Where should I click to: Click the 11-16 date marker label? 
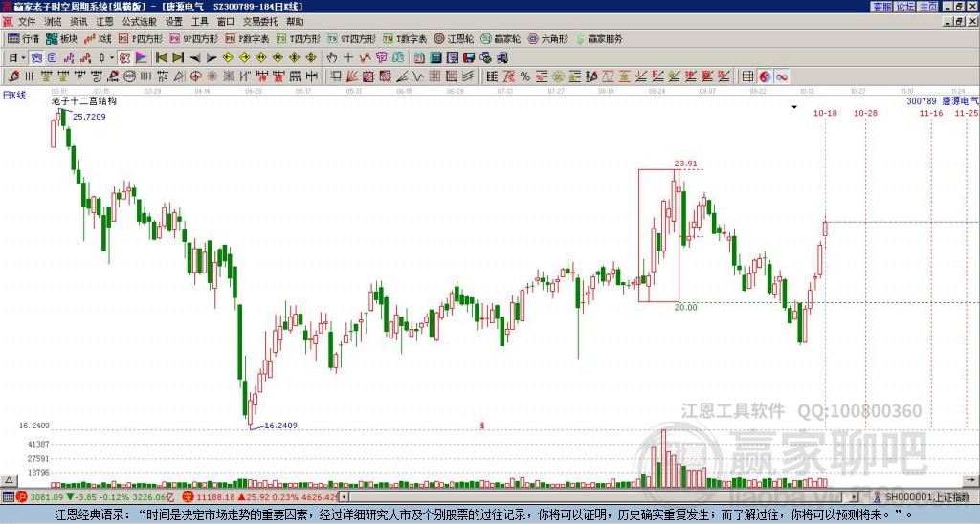(931, 113)
